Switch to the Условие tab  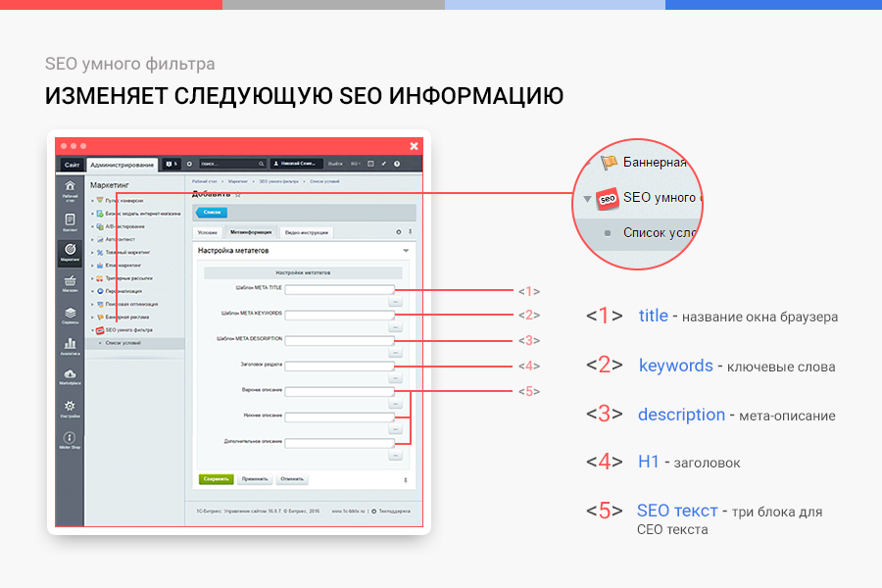click(x=207, y=232)
